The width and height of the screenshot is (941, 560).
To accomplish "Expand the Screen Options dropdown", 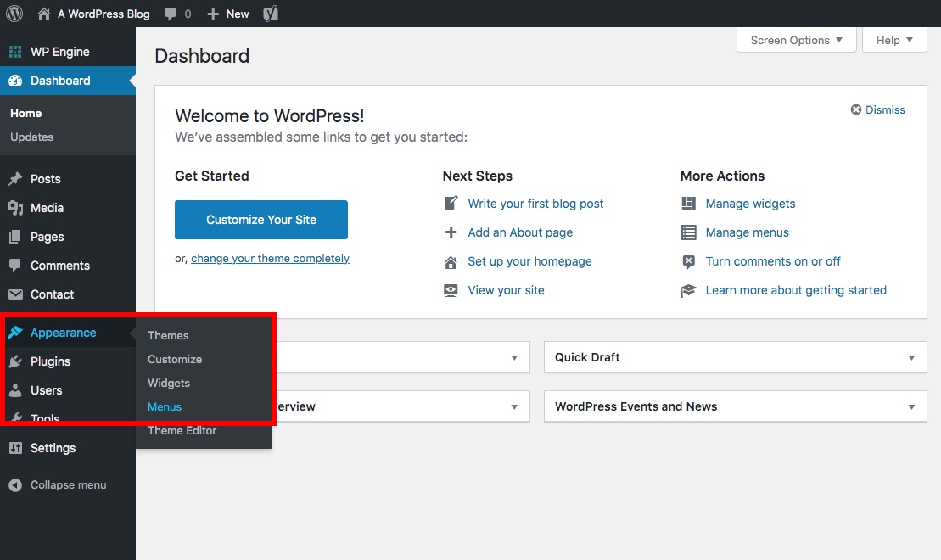I will click(x=797, y=40).
